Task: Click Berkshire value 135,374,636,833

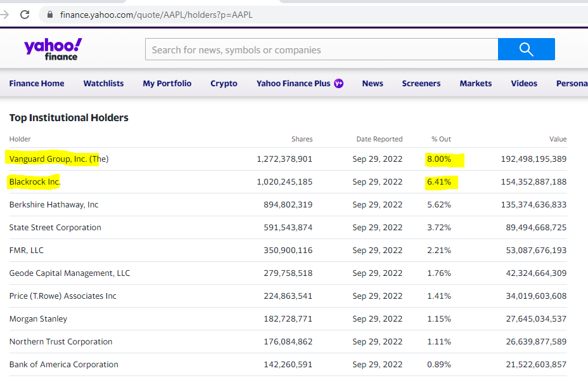Action: (x=534, y=205)
